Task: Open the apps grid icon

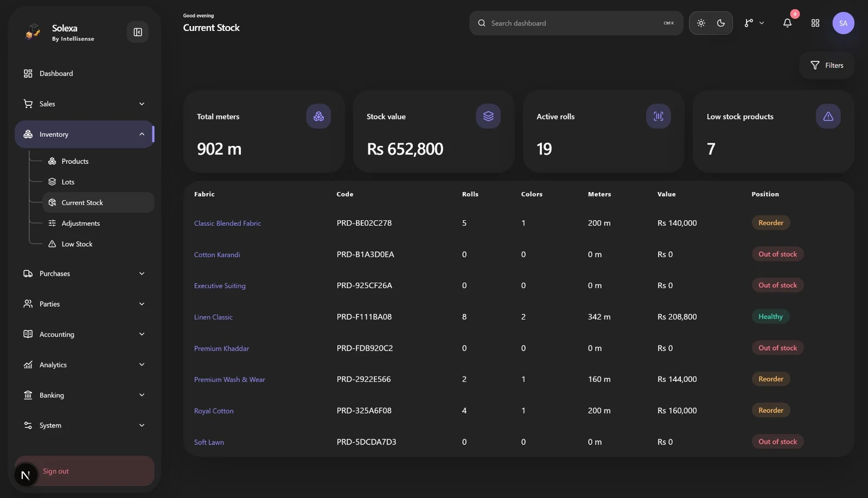Action: coord(815,23)
